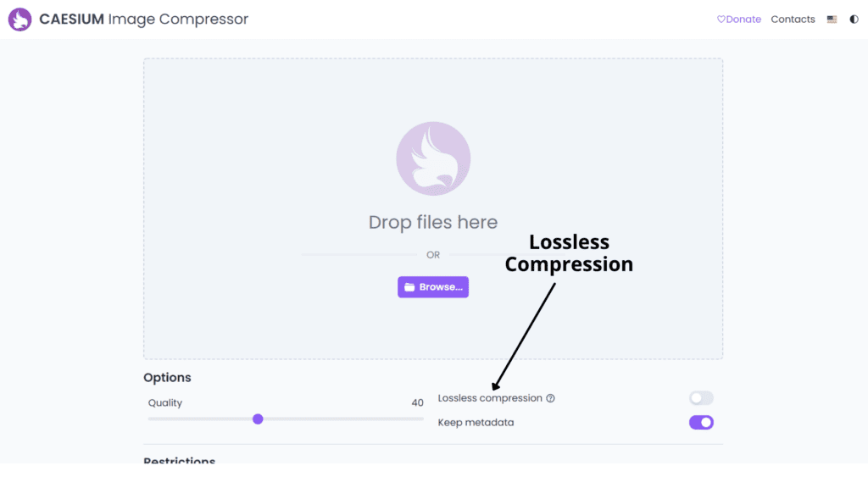Click the Lossless compression label
The image size is (868, 488).
490,398
